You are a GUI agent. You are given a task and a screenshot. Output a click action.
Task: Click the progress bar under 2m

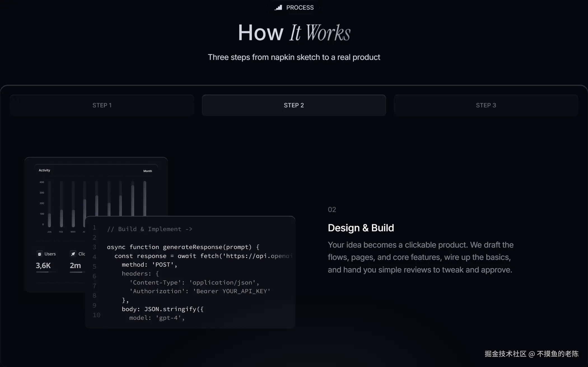(x=76, y=272)
